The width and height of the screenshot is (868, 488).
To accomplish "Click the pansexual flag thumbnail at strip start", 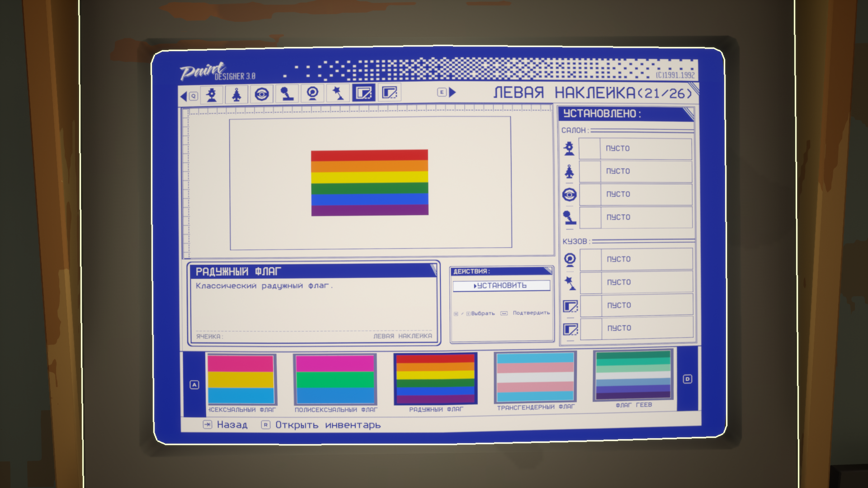I will tap(241, 380).
